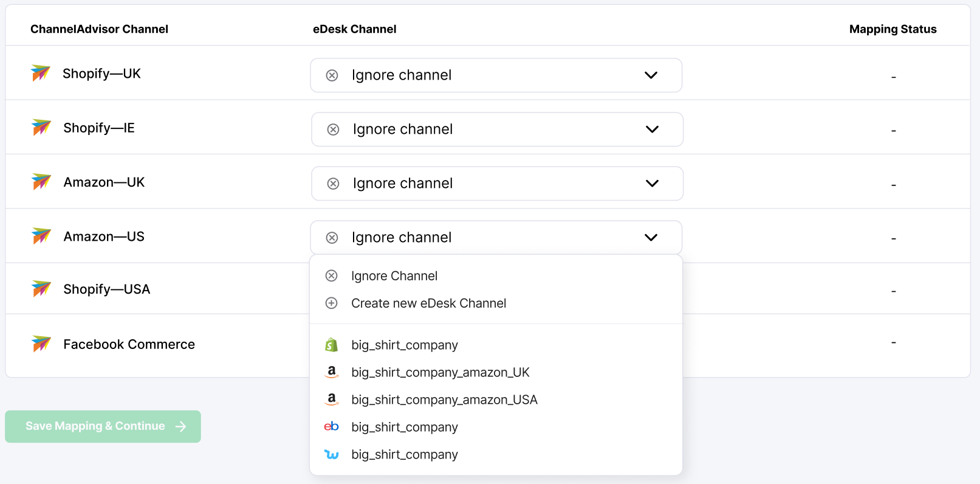Click the Amazon icon for big_shirt_company_amazon_USA
The height and width of the screenshot is (484, 980).
click(x=332, y=399)
